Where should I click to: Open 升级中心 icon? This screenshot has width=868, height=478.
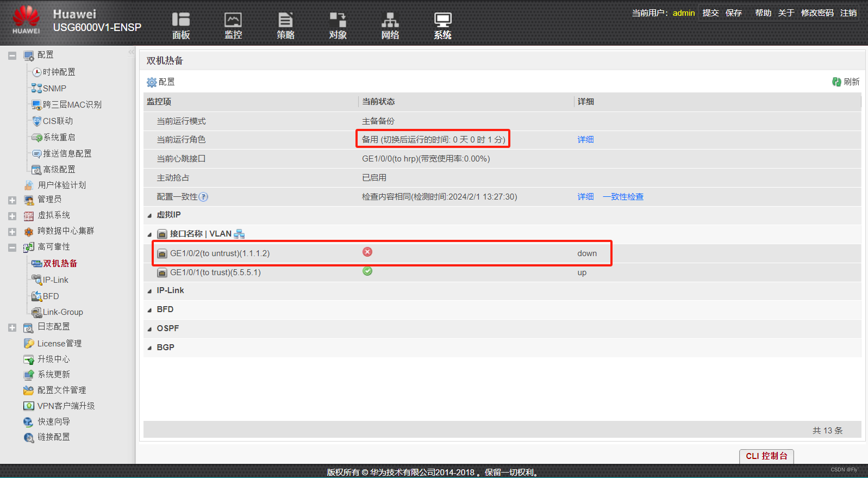click(29, 359)
